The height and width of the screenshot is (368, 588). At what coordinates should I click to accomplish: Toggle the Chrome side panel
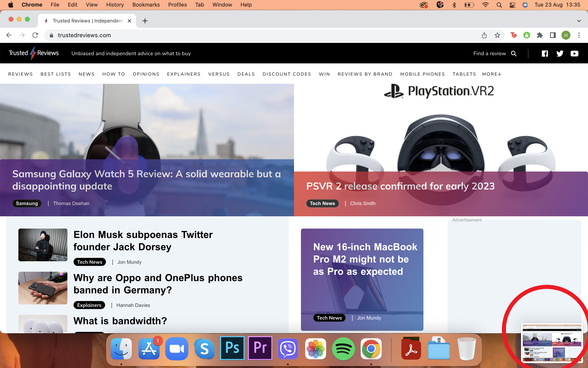click(553, 35)
